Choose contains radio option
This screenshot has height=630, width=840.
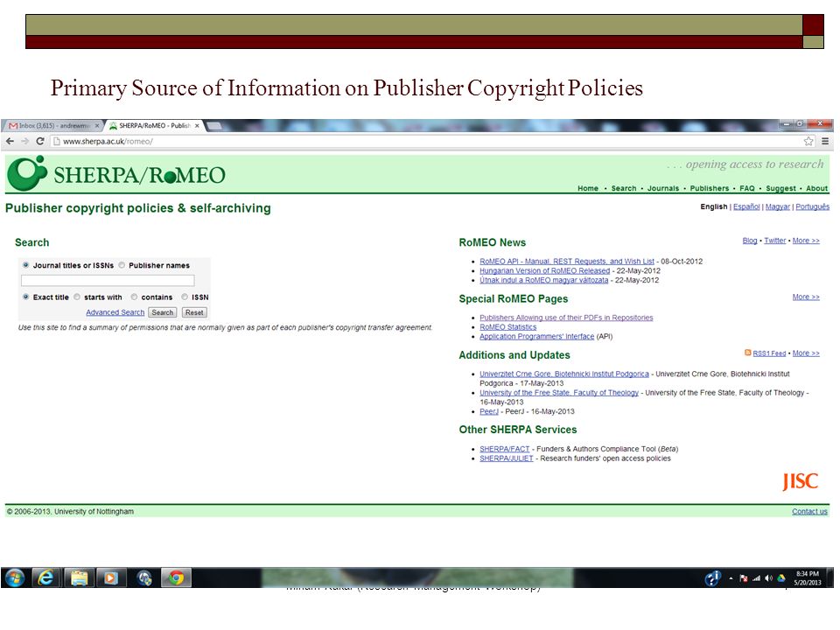coord(134,297)
